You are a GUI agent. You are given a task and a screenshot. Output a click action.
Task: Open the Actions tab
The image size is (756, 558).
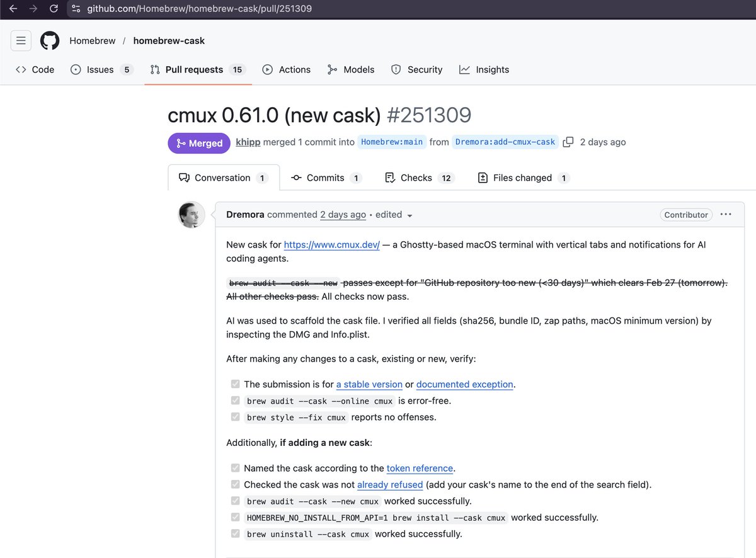287,70
